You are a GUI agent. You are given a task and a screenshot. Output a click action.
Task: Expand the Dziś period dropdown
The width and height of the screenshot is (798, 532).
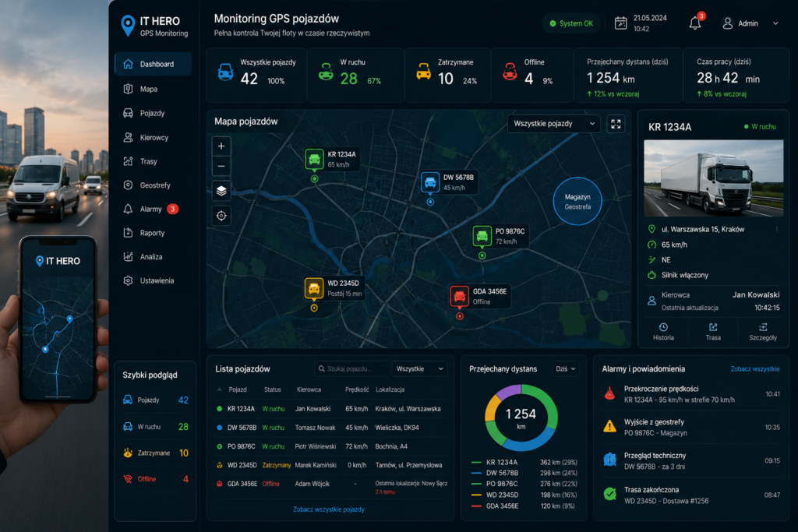(566, 368)
